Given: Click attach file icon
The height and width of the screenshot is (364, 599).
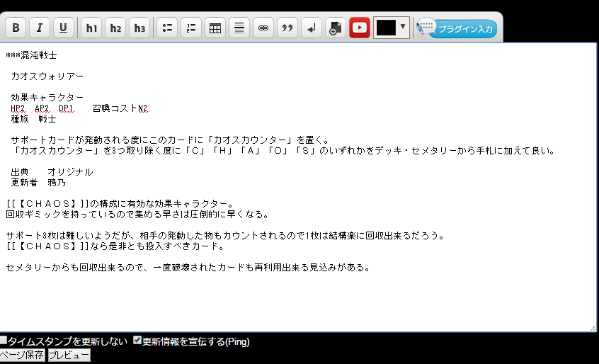Looking at the screenshot, I should 336,28.
